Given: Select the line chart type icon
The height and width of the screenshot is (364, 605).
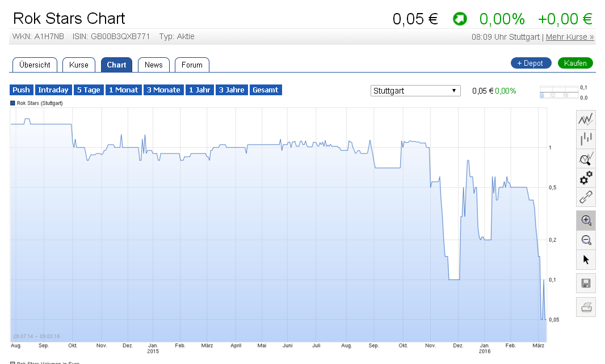Looking at the screenshot, I should click(586, 119).
